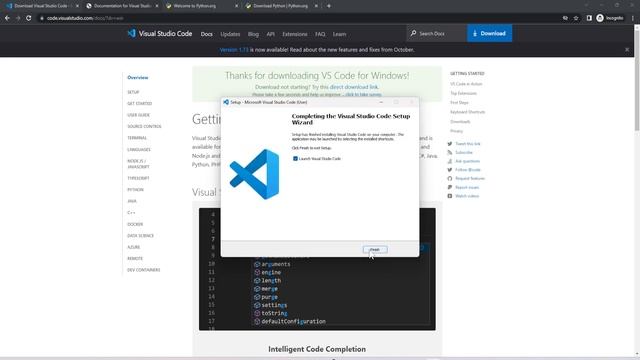Open JAVA section in docs sidebar
Viewport: 640px width, 360px height.
[x=132, y=201]
